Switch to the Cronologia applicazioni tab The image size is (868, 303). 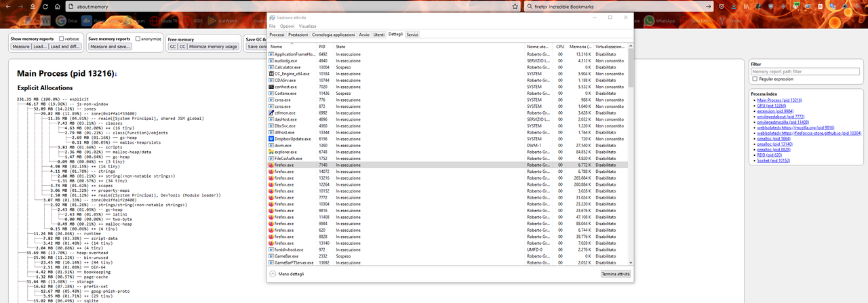tap(334, 34)
